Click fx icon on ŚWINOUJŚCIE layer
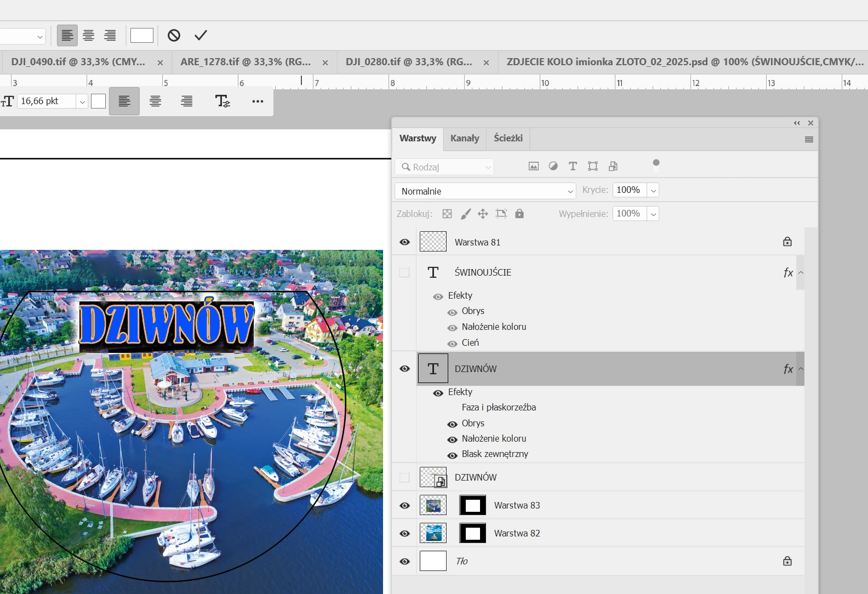Screen dimensions: 868x594 click(x=788, y=272)
